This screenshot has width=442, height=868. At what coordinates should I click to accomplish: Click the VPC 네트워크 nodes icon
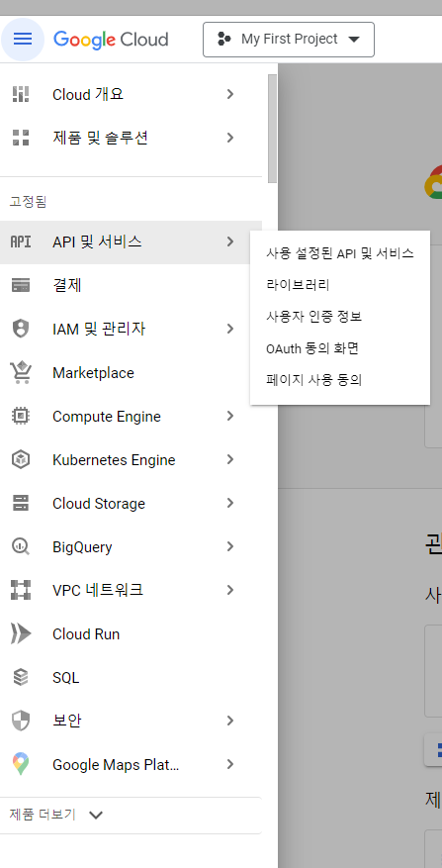(x=21, y=590)
